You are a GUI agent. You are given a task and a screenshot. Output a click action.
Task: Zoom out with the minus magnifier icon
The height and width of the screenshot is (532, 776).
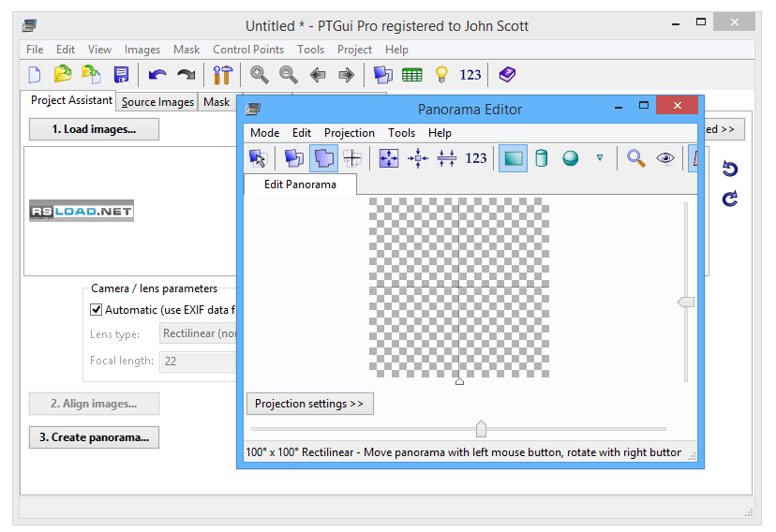click(288, 75)
